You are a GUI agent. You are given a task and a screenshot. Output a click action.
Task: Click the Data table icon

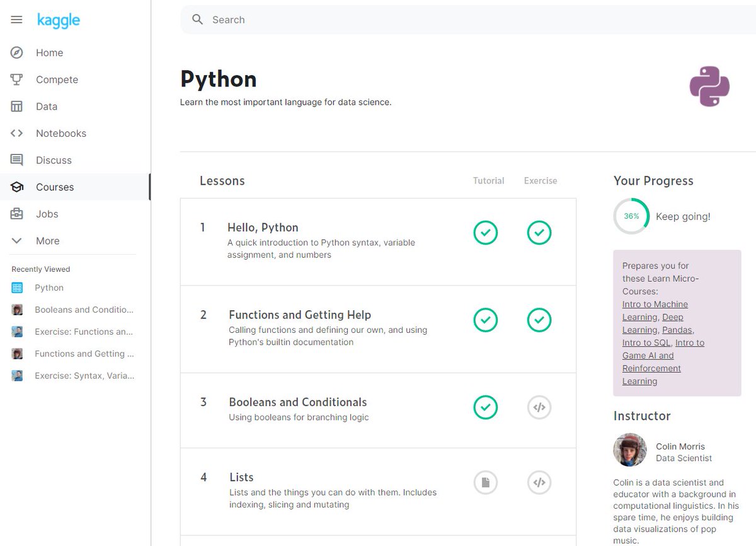(17, 107)
